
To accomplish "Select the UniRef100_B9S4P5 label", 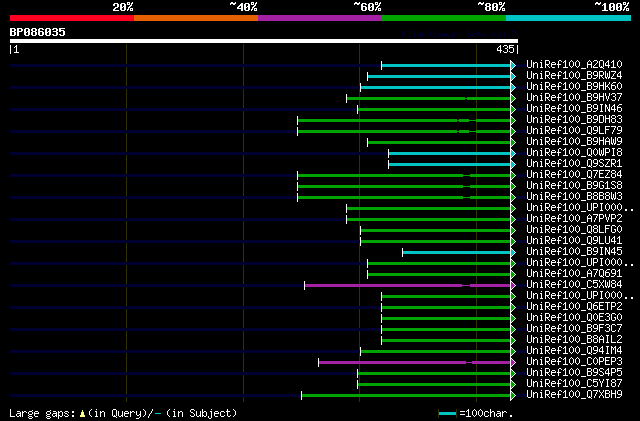I will 574,373.
